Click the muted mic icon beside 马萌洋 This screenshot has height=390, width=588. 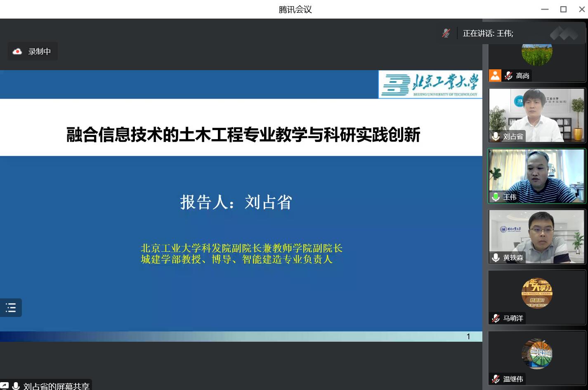click(x=496, y=318)
